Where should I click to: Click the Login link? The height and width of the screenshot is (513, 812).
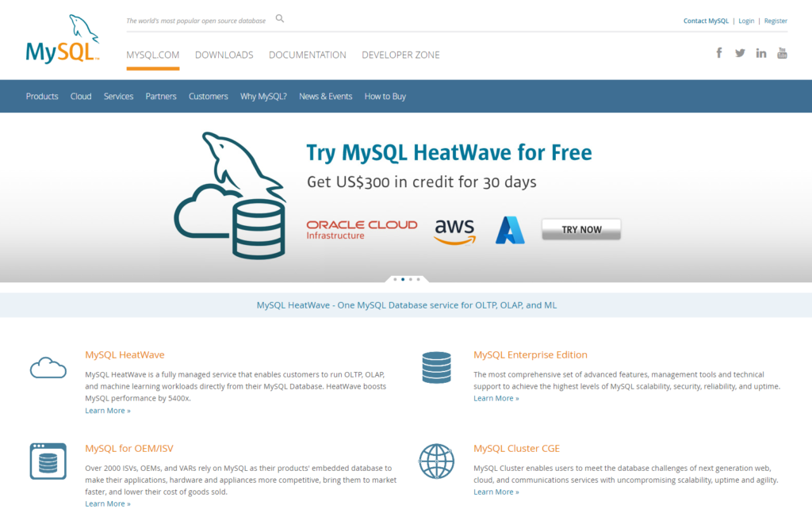coord(746,21)
